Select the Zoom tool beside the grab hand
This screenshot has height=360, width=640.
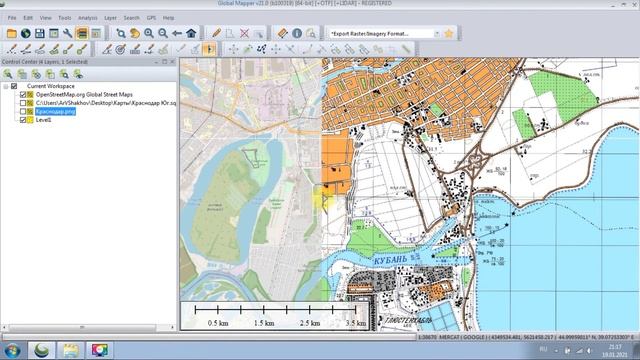click(121, 33)
